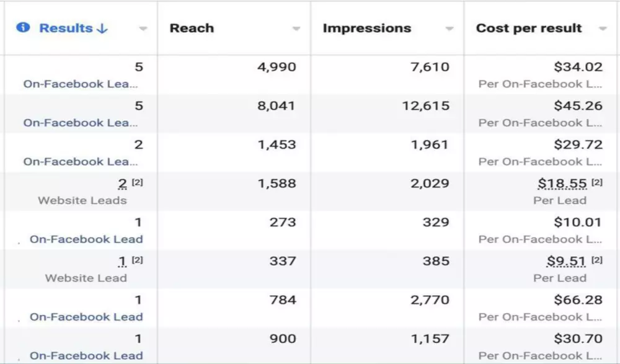Screen dimensions: 620x364
Task: Click footnote [2] next to $9.51
Action: [x=597, y=260]
